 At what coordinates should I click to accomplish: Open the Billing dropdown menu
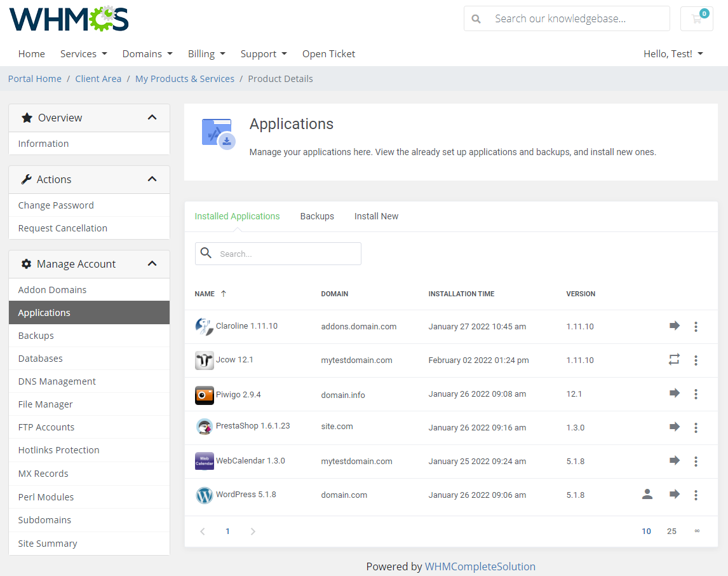[x=206, y=54]
